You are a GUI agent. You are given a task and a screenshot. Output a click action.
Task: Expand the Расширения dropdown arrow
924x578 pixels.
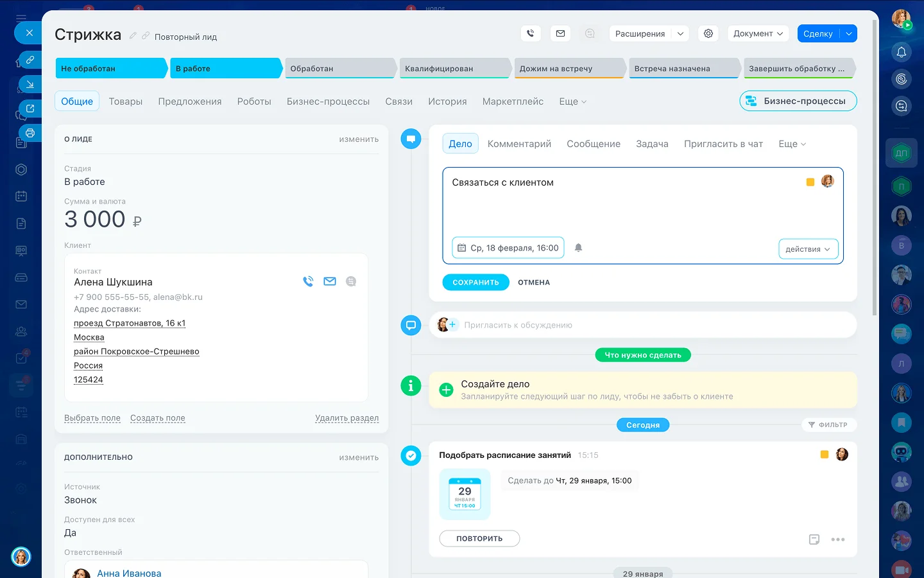pyautogui.click(x=680, y=33)
